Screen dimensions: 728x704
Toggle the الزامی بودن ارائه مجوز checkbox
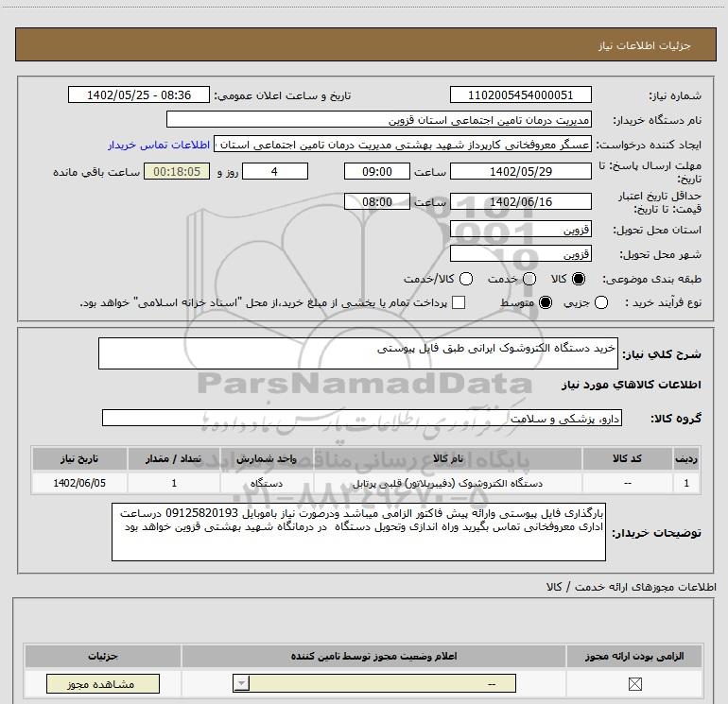pyautogui.click(x=634, y=683)
